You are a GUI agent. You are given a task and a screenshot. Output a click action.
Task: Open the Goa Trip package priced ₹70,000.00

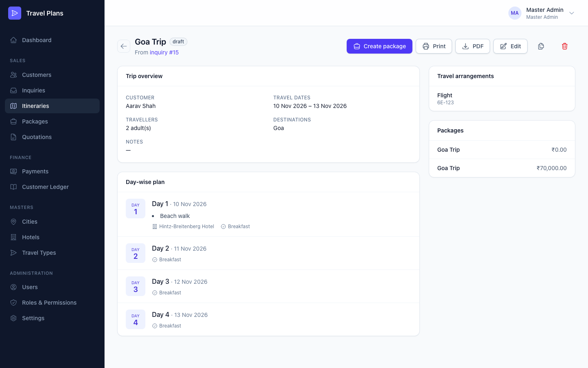(502, 168)
